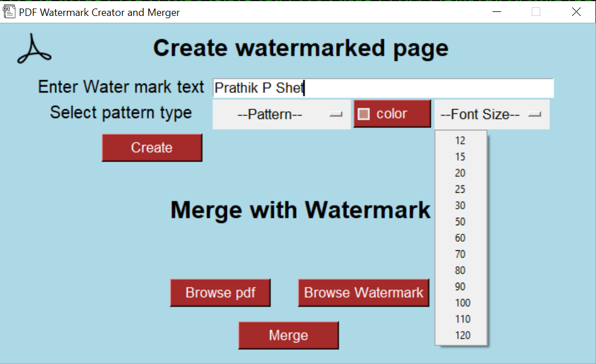596x364 pixels.
Task: Select font size 12 from the list
Action: click(x=460, y=140)
